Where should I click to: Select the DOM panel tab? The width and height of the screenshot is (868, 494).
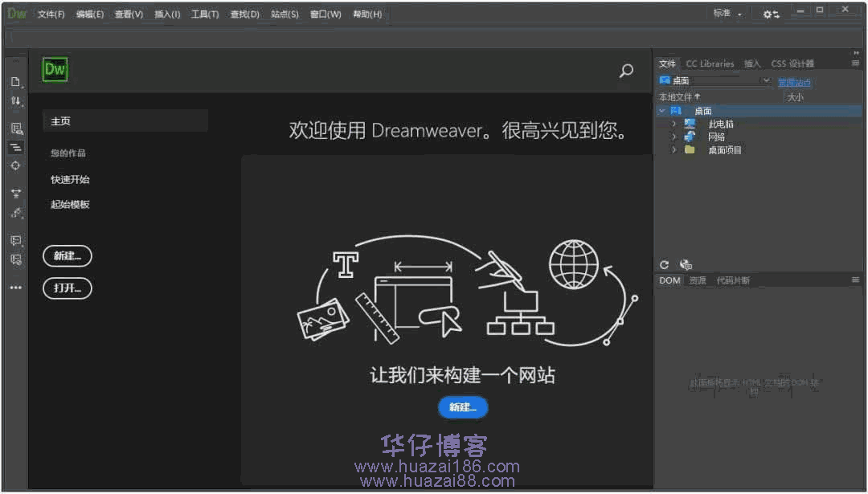coord(669,280)
